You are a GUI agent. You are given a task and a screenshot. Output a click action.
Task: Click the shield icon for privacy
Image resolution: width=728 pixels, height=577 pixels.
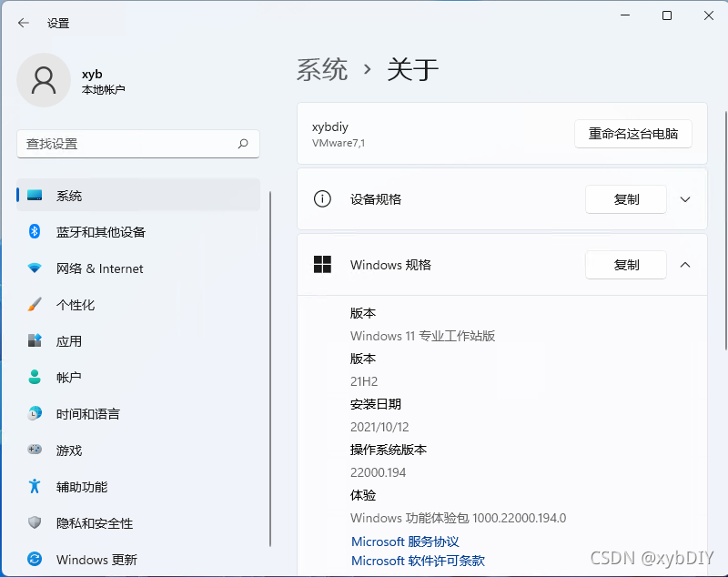click(x=35, y=522)
